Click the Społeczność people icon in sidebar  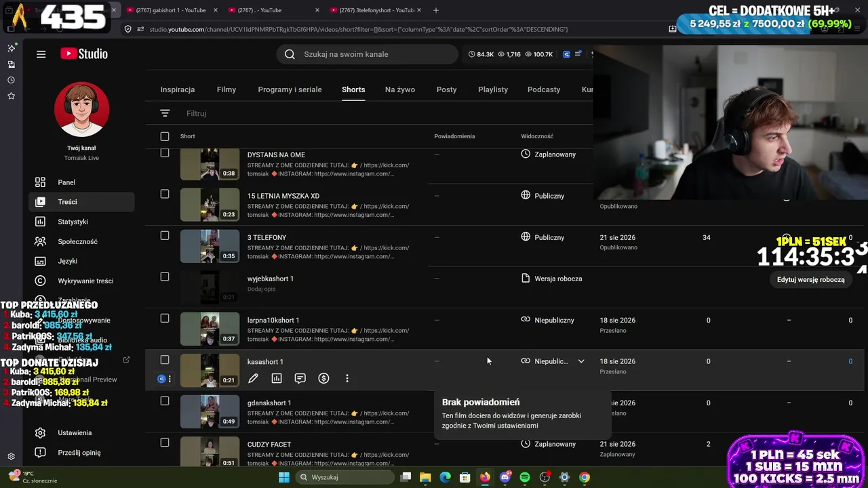[41, 241]
